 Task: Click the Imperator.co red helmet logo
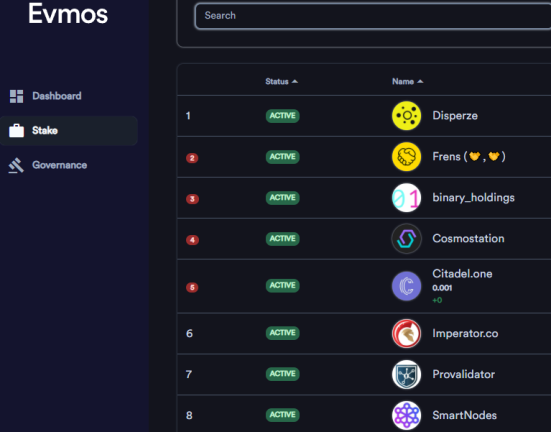point(406,333)
